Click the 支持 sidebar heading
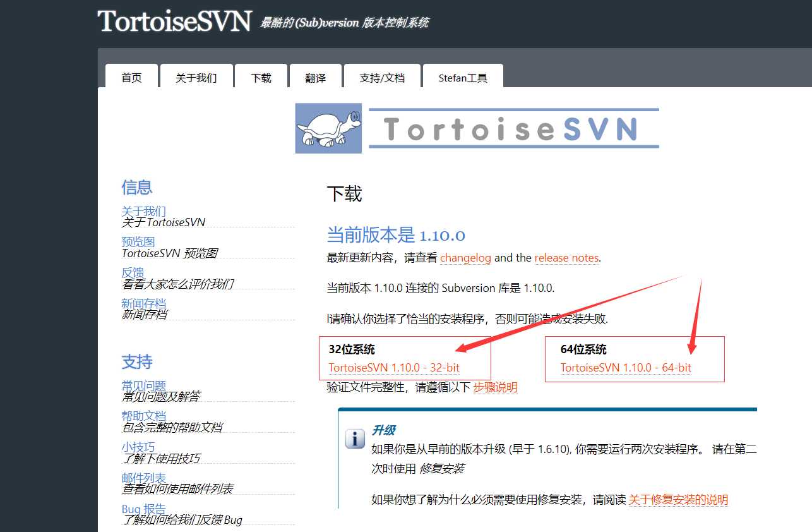 [137, 362]
